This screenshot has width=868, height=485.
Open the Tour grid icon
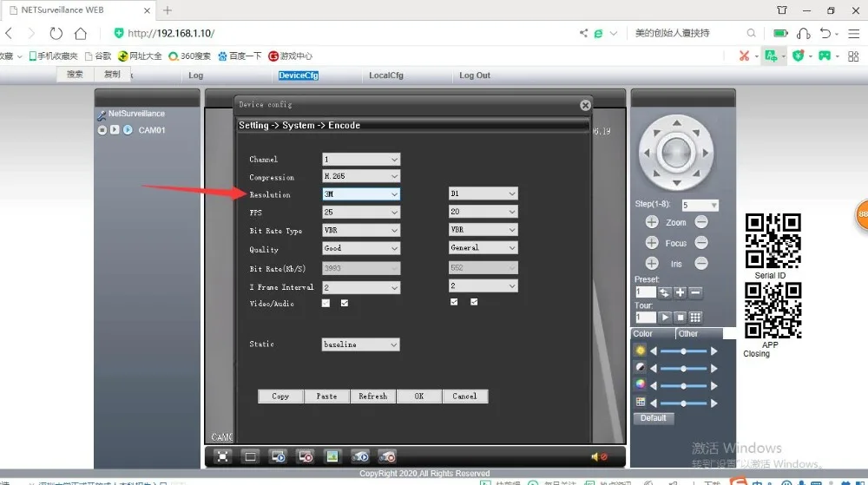coord(696,318)
